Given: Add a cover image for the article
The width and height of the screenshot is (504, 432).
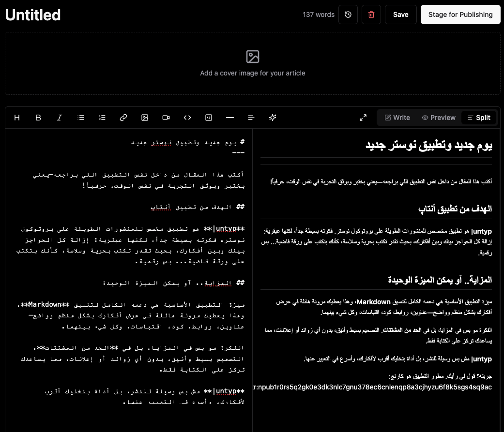Looking at the screenshot, I should coord(253,63).
